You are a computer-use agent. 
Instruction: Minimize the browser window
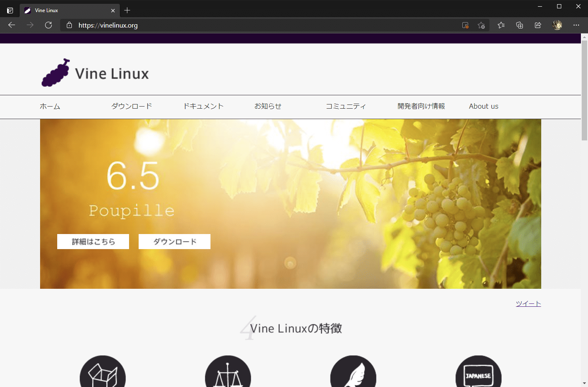(x=540, y=6)
